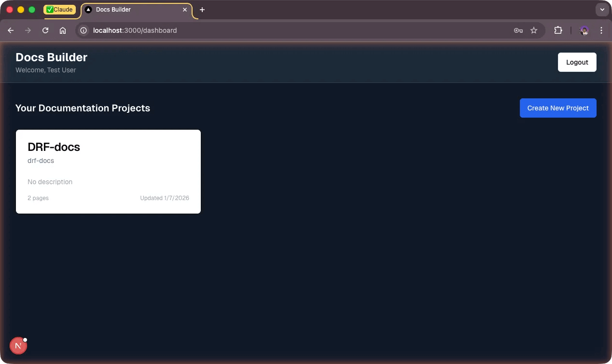Click the Docs Builder heading

click(51, 57)
